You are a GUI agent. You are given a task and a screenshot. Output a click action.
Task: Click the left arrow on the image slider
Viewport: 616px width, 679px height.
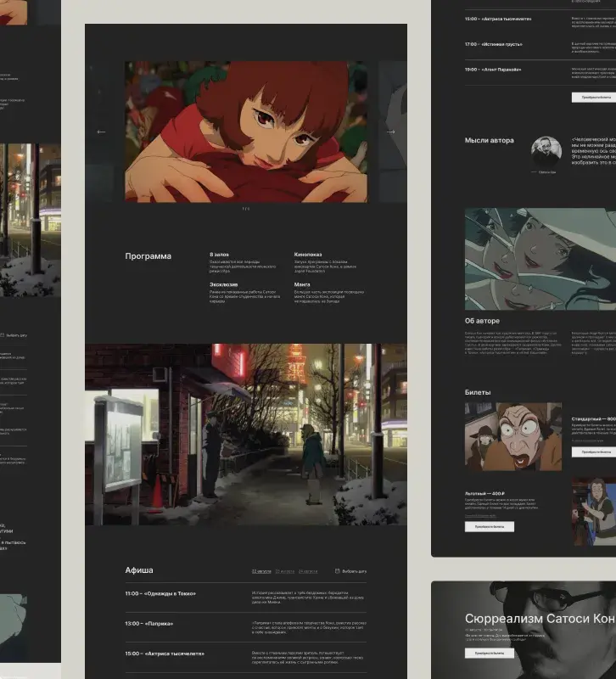coord(102,132)
